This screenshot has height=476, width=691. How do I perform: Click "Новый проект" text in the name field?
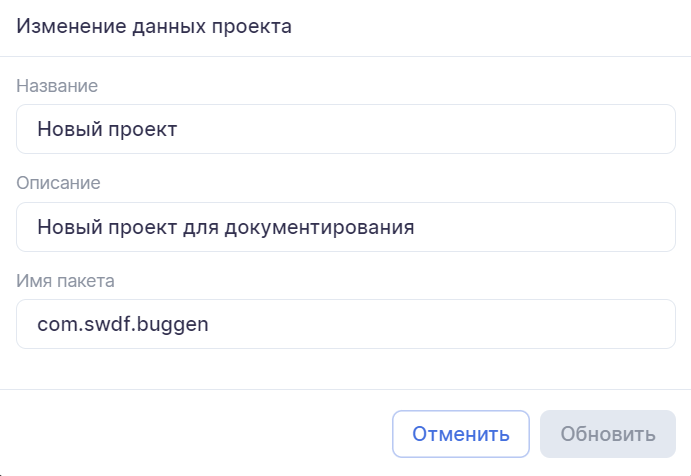(106, 129)
